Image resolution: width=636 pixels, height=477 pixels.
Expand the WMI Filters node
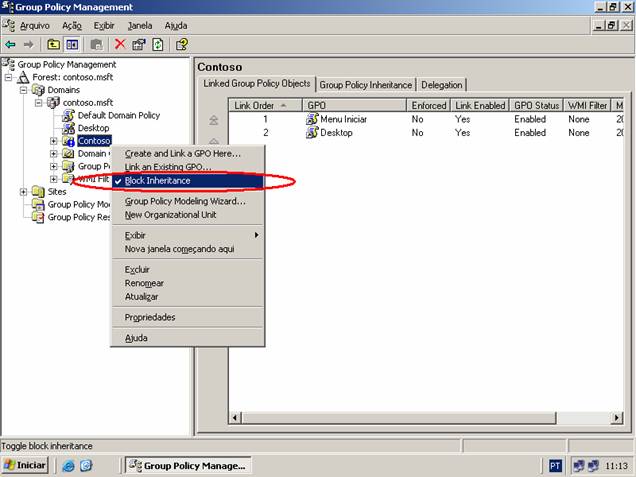[x=54, y=179]
